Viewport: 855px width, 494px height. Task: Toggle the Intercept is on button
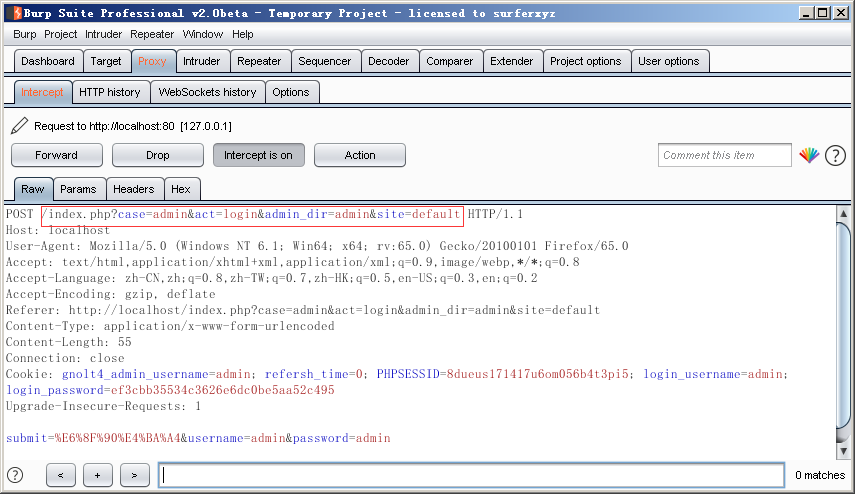coord(258,155)
